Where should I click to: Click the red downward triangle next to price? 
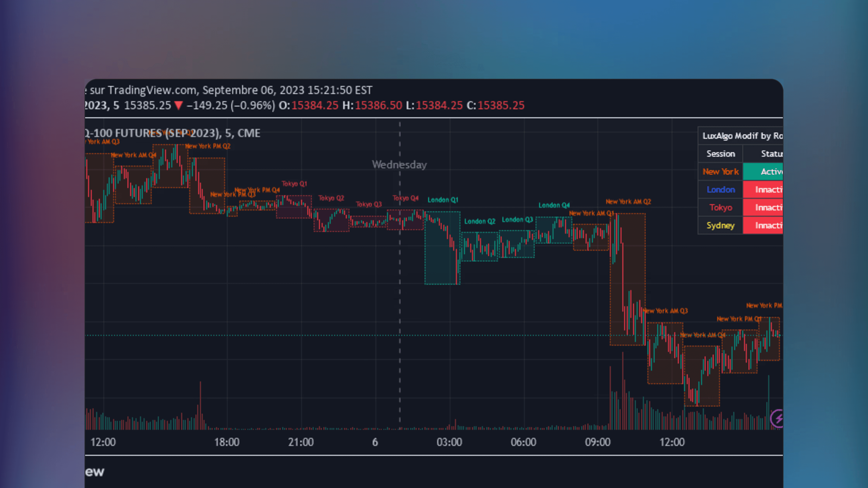pyautogui.click(x=179, y=105)
